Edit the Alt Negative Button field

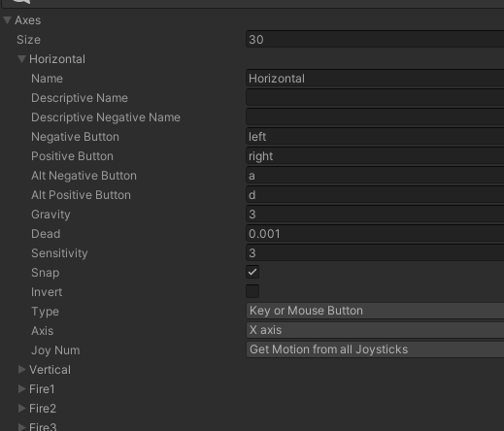375,176
